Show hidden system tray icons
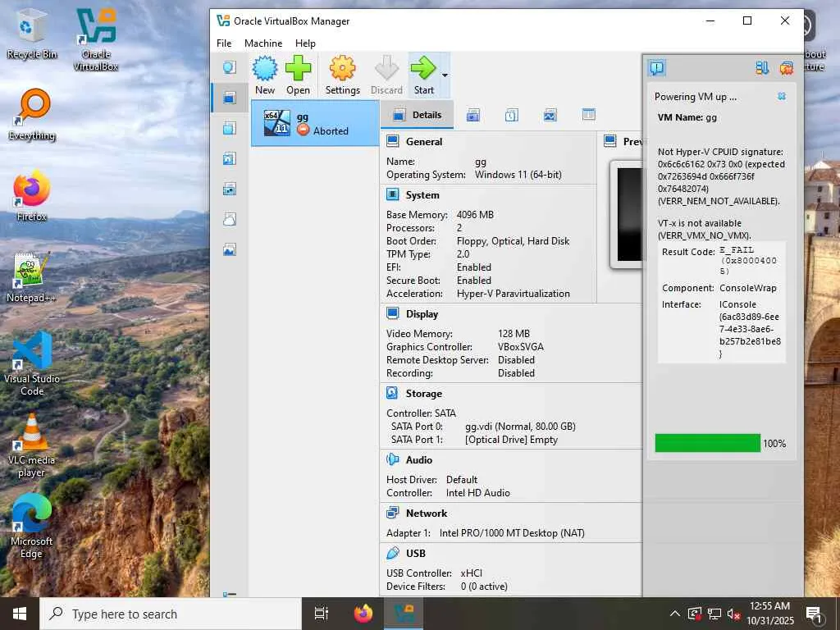 675,614
